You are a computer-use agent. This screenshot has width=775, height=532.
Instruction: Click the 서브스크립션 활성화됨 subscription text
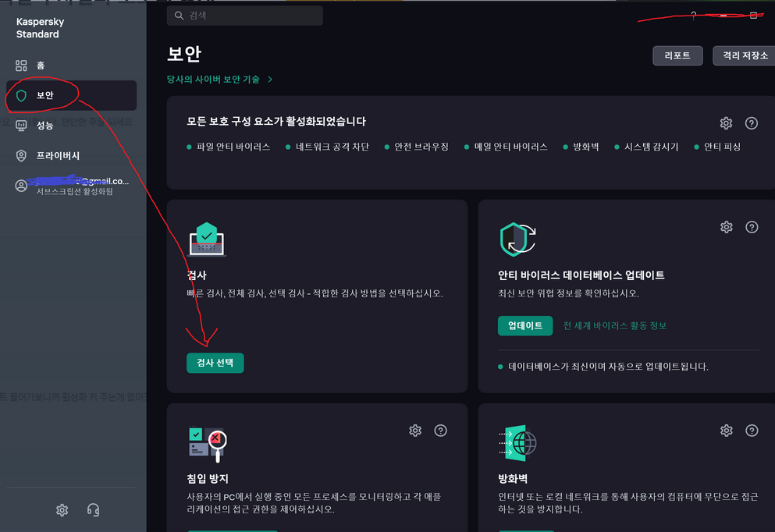[x=74, y=191]
